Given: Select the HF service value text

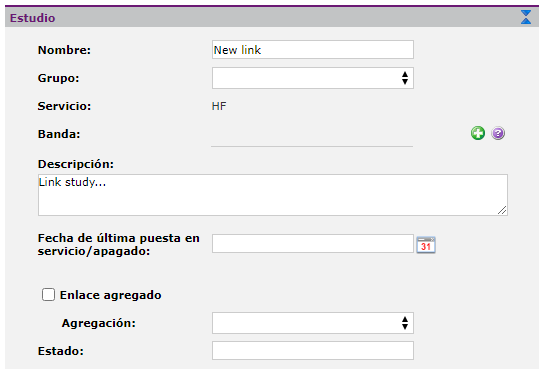Looking at the screenshot, I should coord(219,106).
